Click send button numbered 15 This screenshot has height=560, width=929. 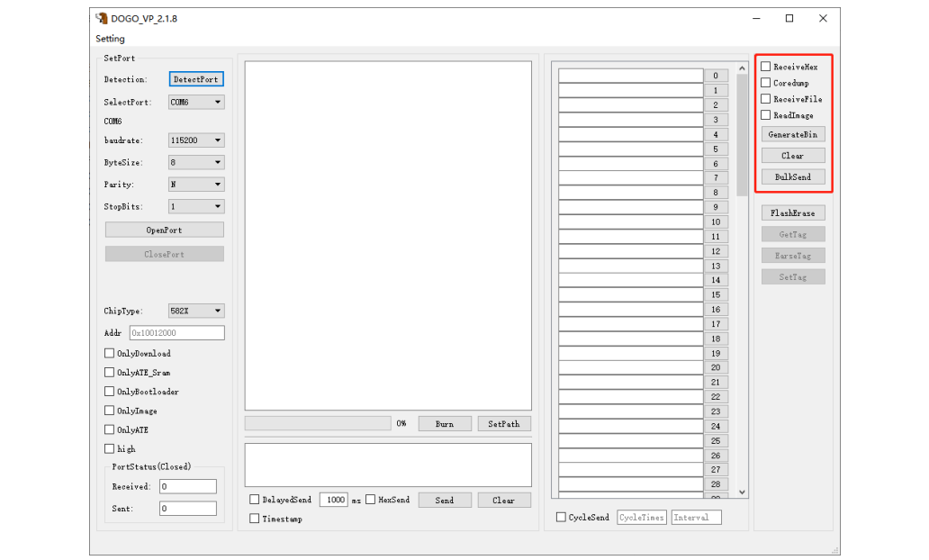click(x=716, y=294)
